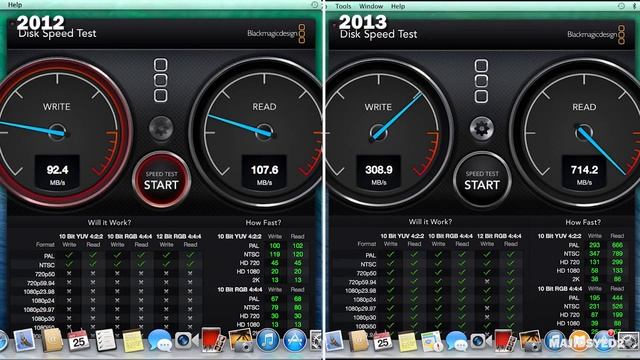The width and height of the screenshot is (640, 360).
Task: Click Blackmagicdesign logo in the 2013 window
Action: coord(596,35)
